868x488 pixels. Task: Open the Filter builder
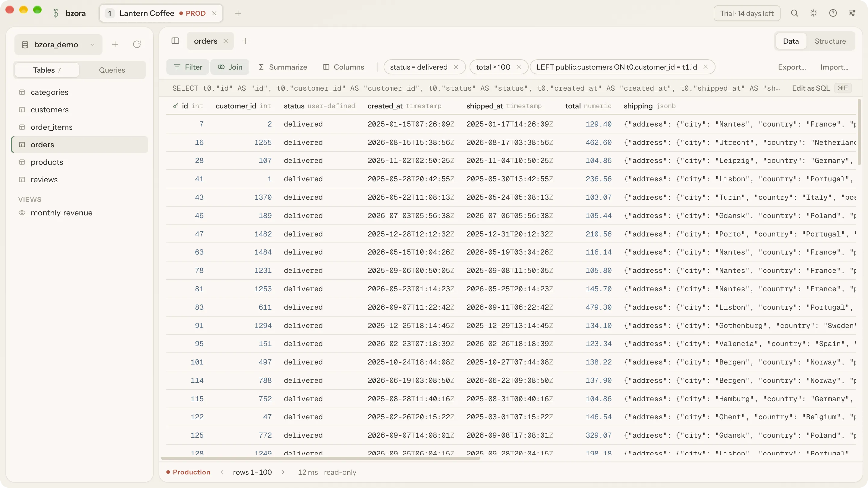click(x=188, y=67)
